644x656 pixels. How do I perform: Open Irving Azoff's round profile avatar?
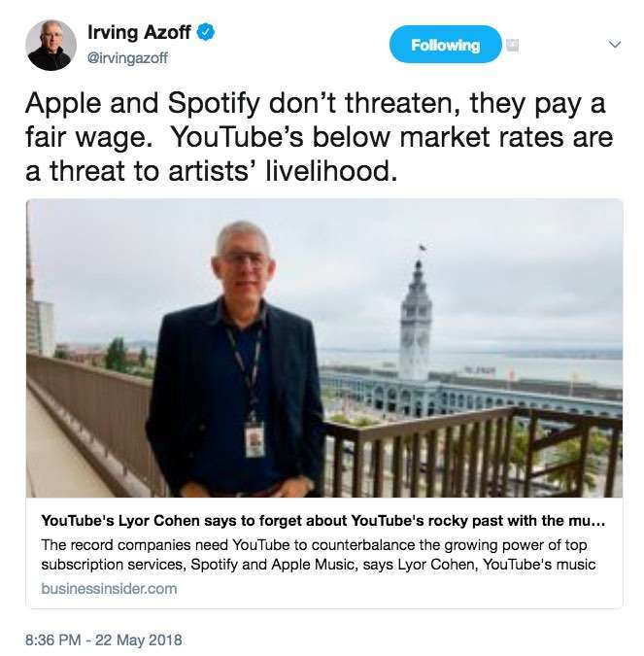click(x=51, y=45)
